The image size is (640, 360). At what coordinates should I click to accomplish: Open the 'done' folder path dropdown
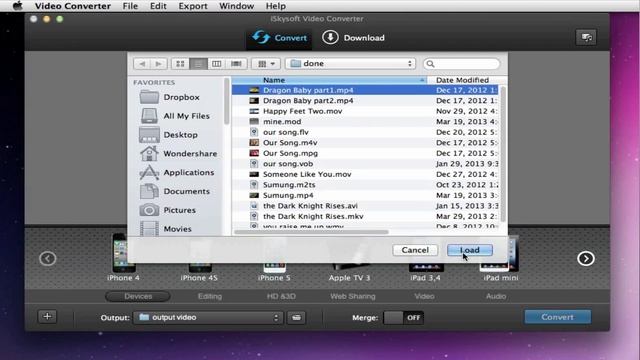pos(350,64)
